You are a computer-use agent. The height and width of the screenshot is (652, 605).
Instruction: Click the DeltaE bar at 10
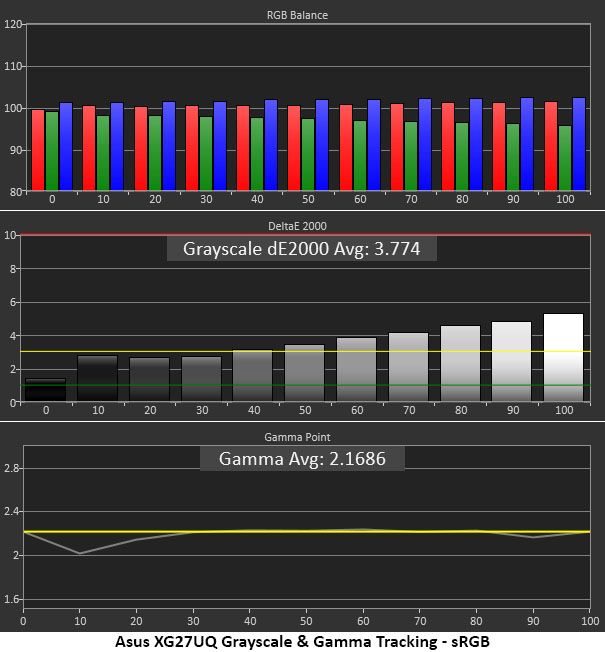click(x=98, y=378)
